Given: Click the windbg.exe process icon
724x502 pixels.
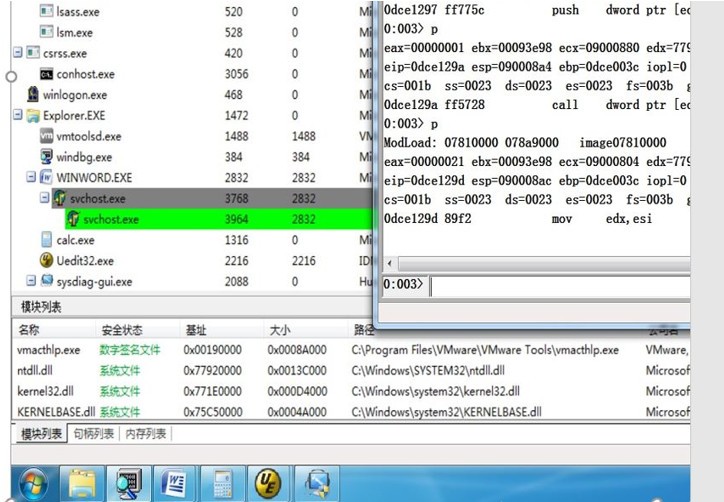Looking at the screenshot, I should [x=47, y=157].
